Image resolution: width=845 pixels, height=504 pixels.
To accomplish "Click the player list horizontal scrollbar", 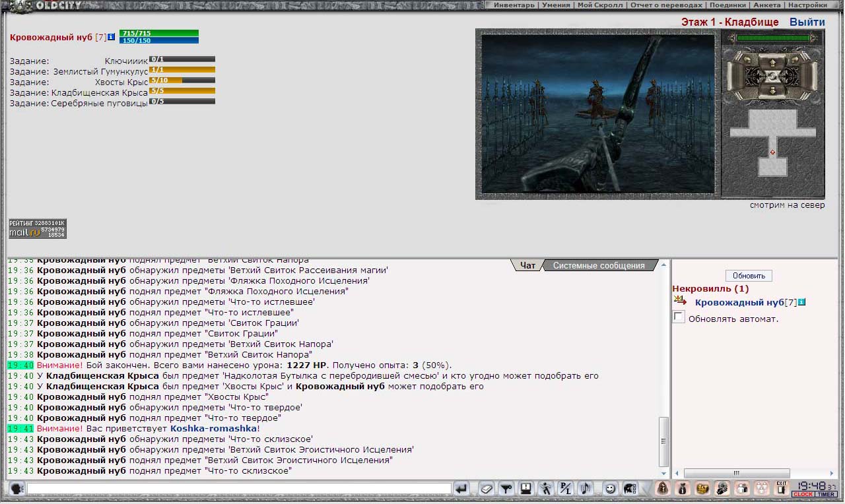I will [x=737, y=473].
